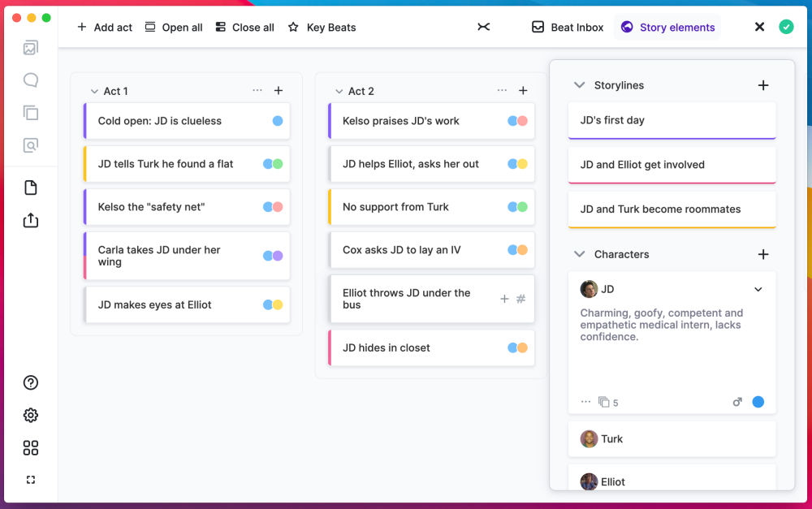Click Add act in the toolbar

click(104, 27)
